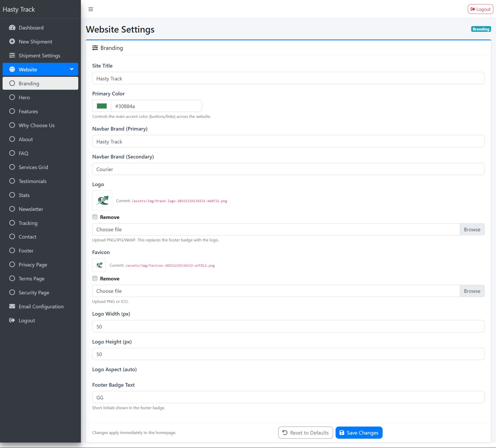
Task: Click the New Shipment plus icon
Action: pyautogui.click(x=12, y=41)
